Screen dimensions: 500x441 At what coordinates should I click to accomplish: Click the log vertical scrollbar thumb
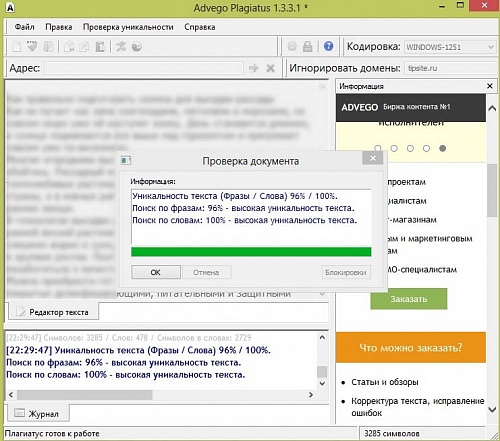[322, 371]
